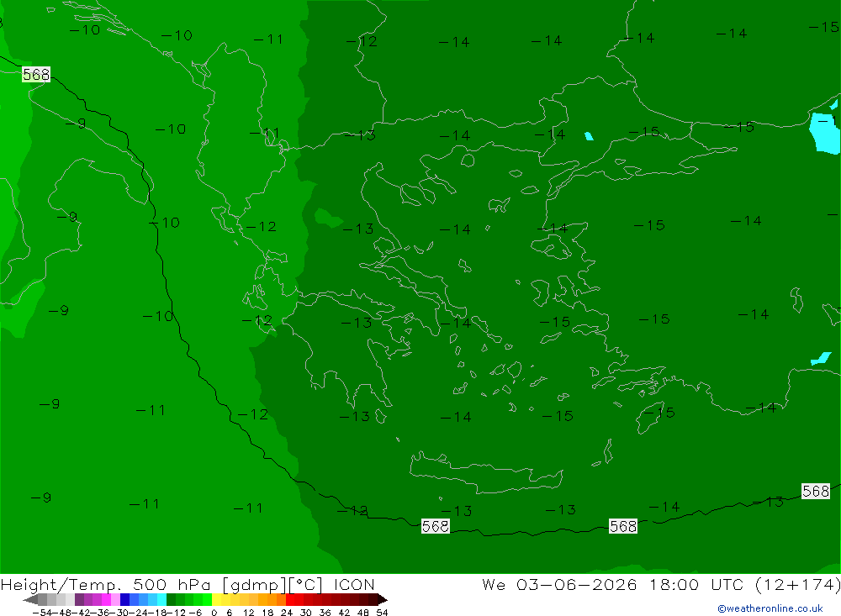Click the dark right arrow of color scale
The image size is (841, 616).
pos(383,599)
